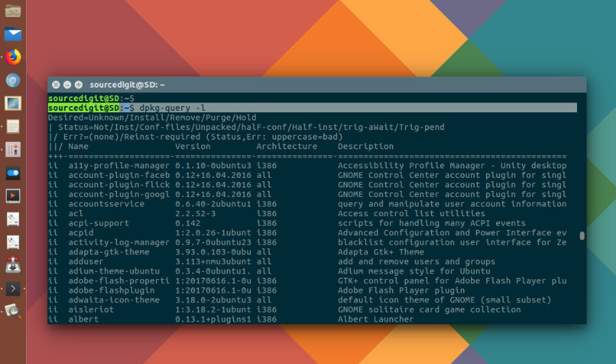Click description 'Adium message style for Ubuntu'
The height and width of the screenshot is (364, 616).
pos(414,272)
